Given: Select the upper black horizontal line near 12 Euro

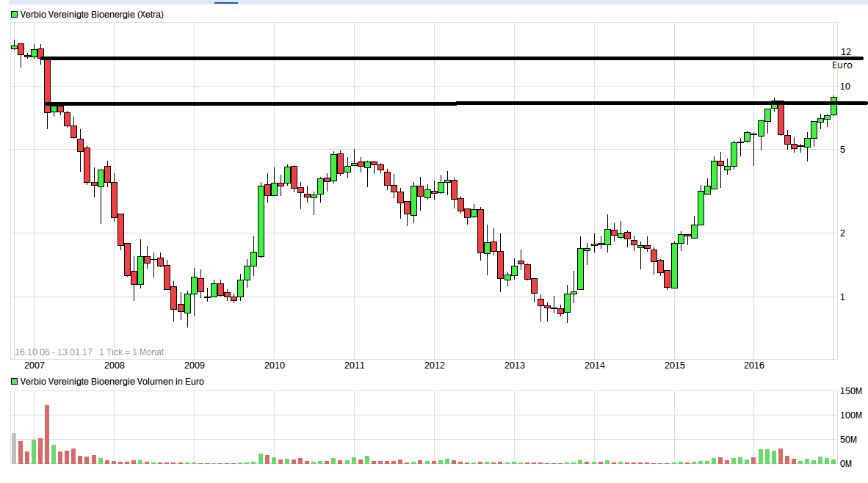Looking at the screenshot, I should coord(441,58).
